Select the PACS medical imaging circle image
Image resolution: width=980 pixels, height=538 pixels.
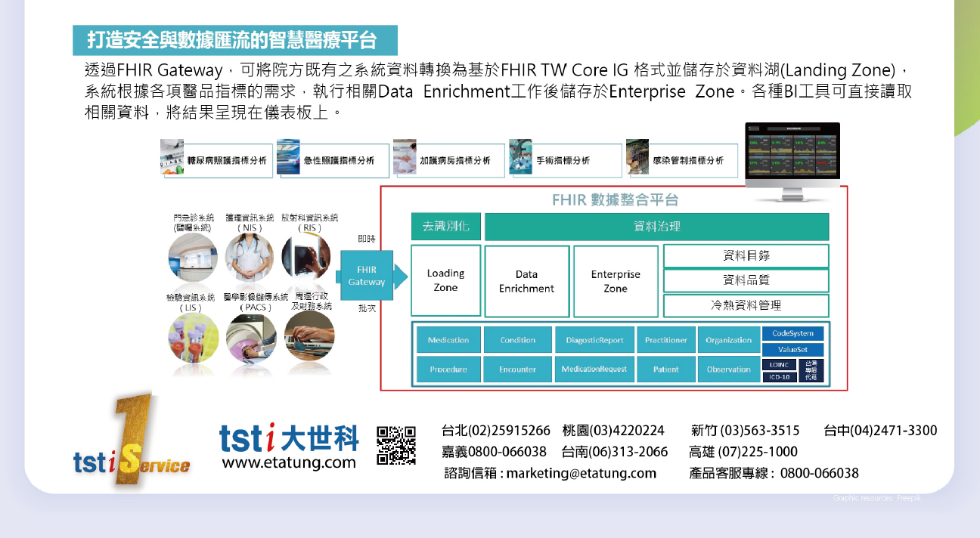(x=251, y=339)
